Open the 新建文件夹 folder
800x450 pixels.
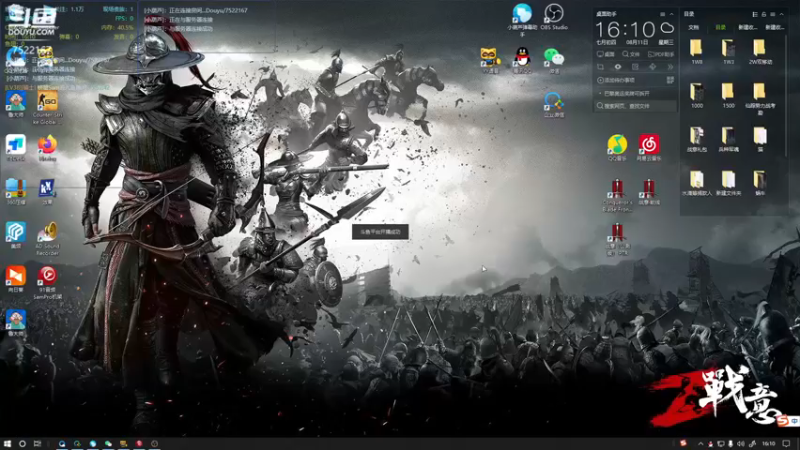728,180
